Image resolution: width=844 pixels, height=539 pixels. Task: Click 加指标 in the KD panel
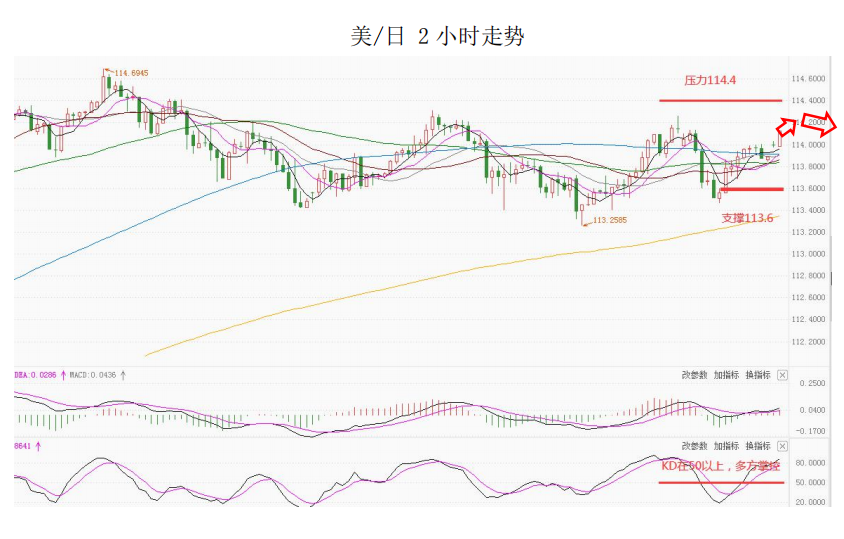[x=726, y=446]
